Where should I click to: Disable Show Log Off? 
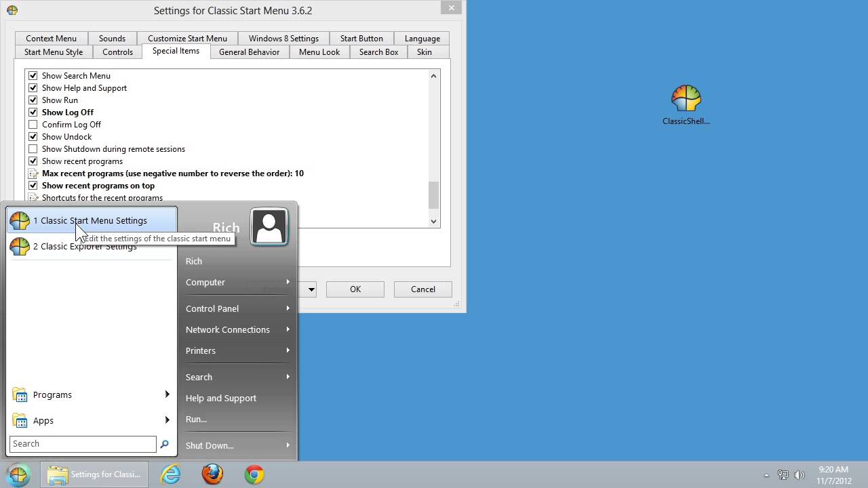(33, 113)
